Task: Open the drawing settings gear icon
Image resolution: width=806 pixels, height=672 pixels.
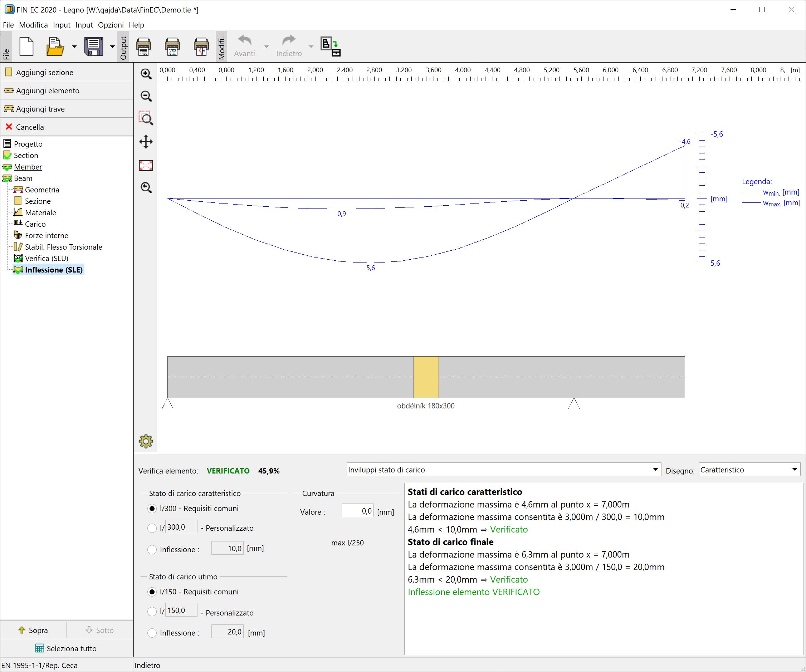Action: [146, 441]
